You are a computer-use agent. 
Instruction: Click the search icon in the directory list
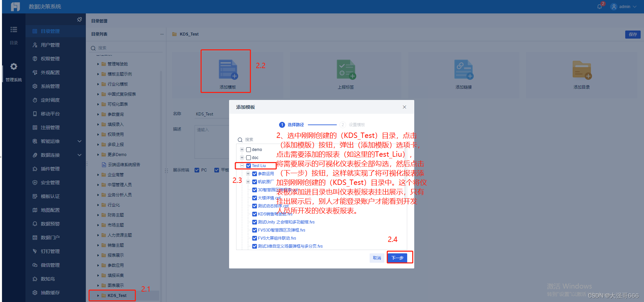[x=93, y=48]
